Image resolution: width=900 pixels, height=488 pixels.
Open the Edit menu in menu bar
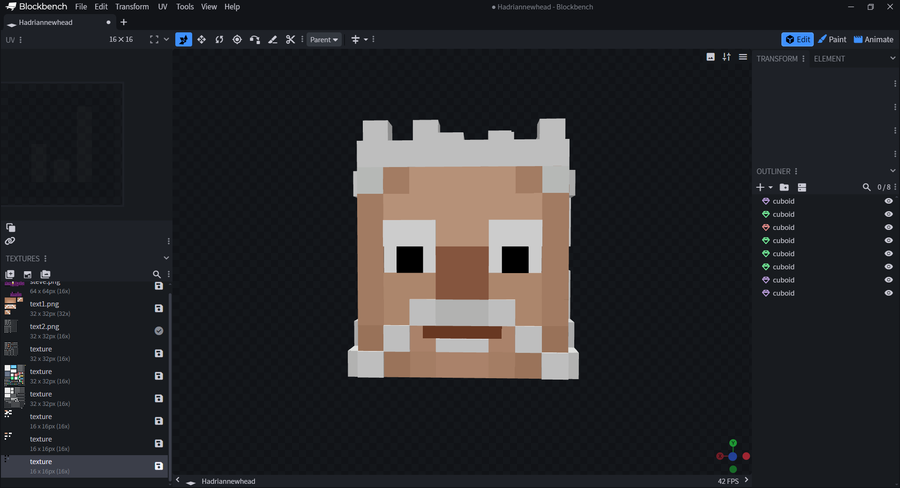[x=101, y=7]
